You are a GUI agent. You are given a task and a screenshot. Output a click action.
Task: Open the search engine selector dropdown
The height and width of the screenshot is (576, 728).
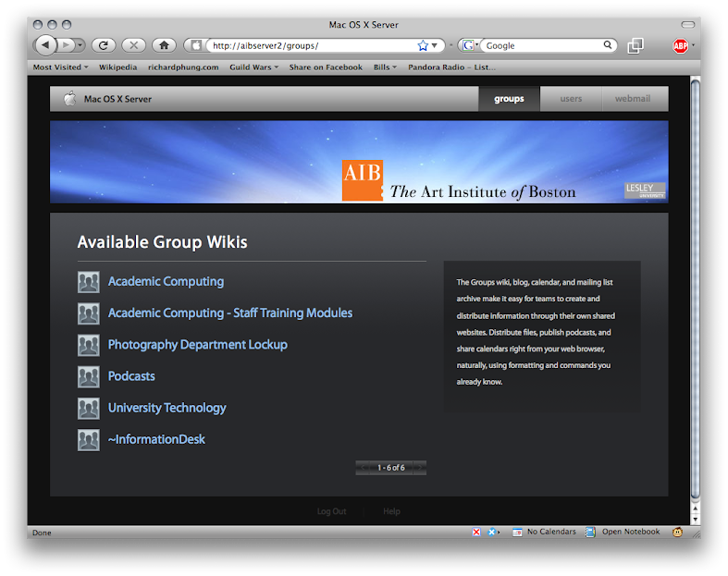point(470,45)
